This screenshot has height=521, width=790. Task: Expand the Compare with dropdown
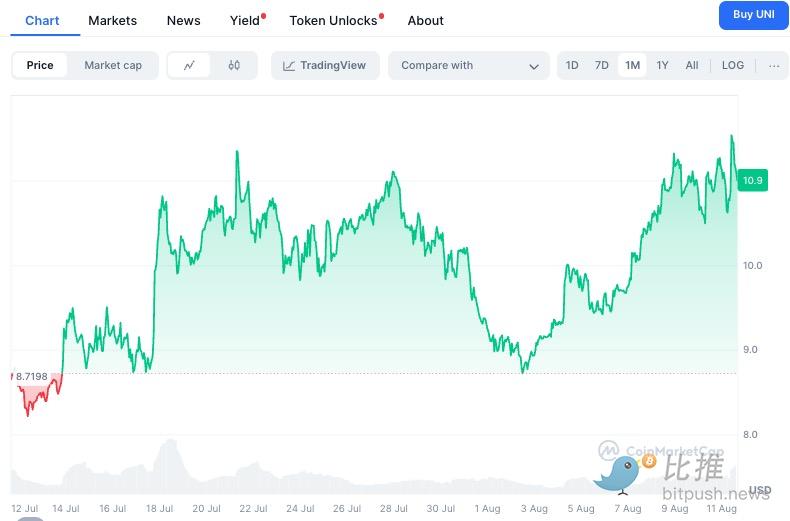469,66
